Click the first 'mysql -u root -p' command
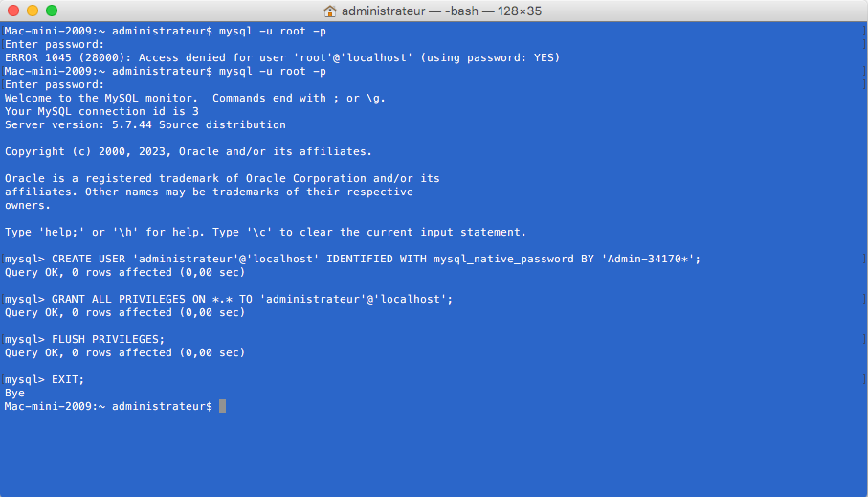Image resolution: width=868 pixels, height=497 pixels. click(273, 31)
